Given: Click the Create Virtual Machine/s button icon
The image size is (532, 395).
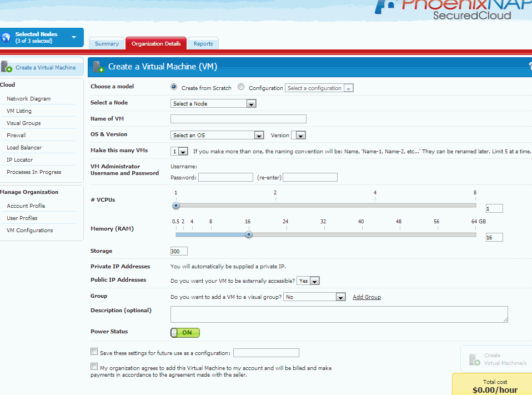Looking at the screenshot, I should click(475, 359).
